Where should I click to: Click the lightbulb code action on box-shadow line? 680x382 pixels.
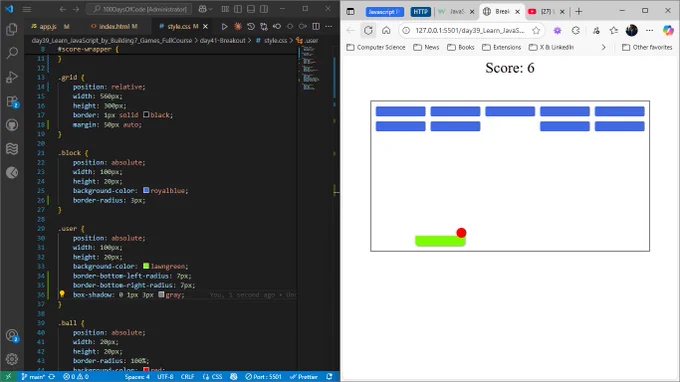point(62,294)
